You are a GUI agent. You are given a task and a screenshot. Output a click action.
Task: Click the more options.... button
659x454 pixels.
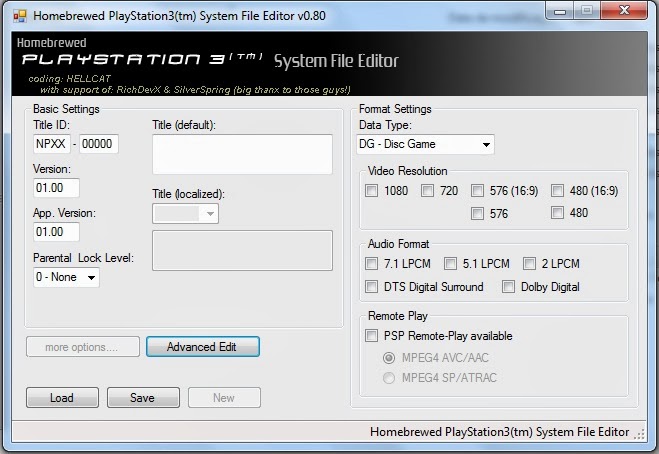coord(83,346)
